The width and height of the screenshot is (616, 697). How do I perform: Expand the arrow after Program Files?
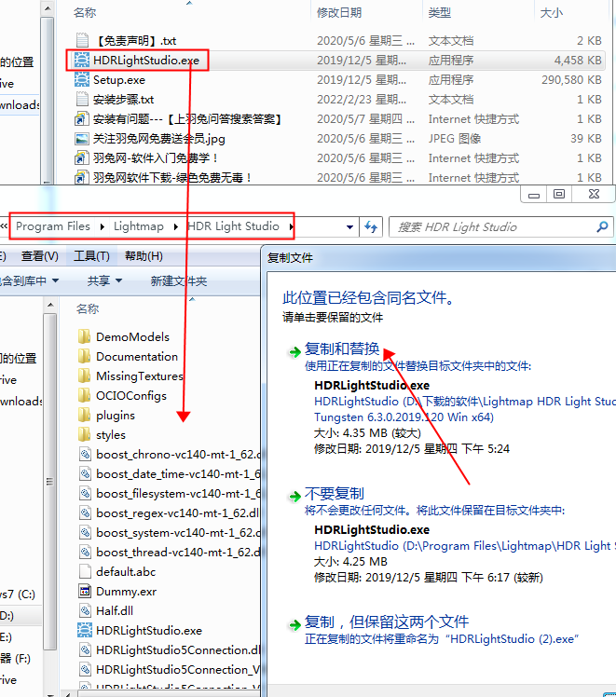point(103,226)
